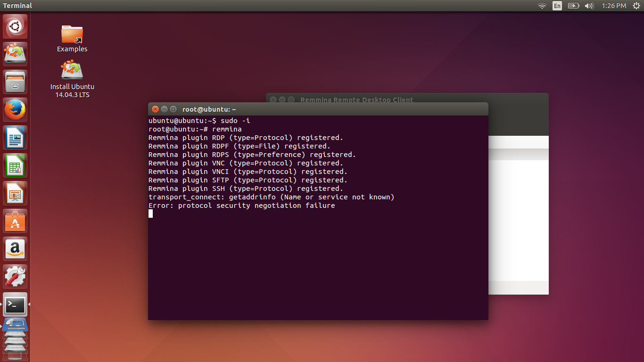Open Ubuntu Software Center
The width and height of the screenshot is (644, 362).
pos(15,221)
